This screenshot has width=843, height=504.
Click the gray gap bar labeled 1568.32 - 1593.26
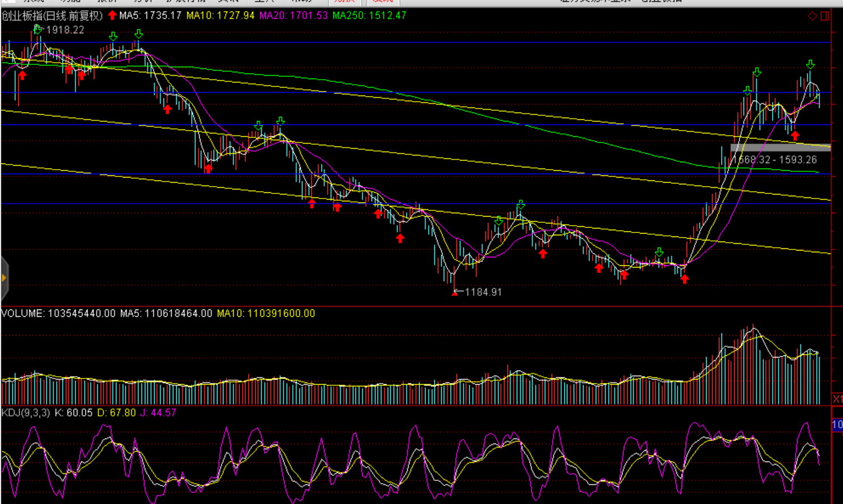point(780,148)
